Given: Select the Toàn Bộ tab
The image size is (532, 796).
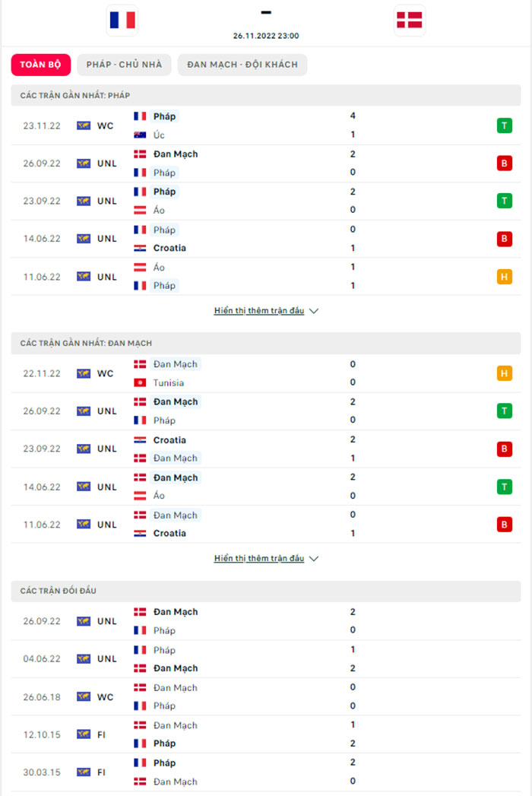Looking at the screenshot, I should [41, 65].
